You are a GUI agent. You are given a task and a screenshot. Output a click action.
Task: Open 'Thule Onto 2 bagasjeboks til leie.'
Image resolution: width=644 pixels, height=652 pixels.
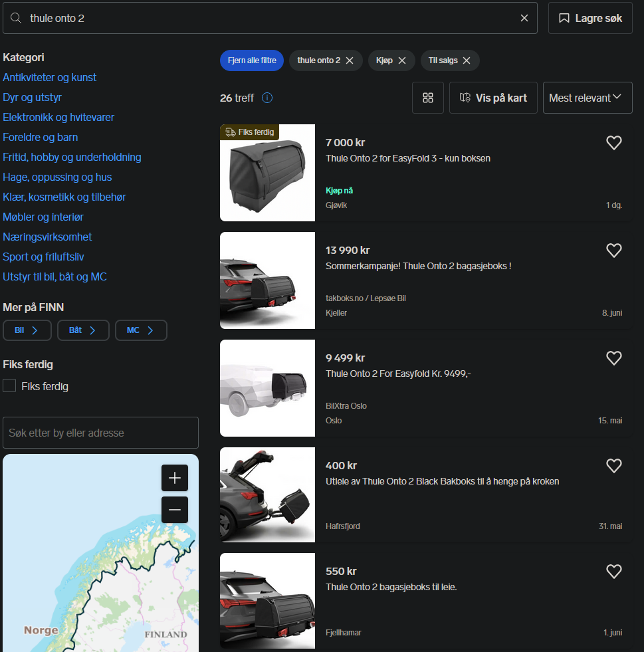[x=391, y=587]
